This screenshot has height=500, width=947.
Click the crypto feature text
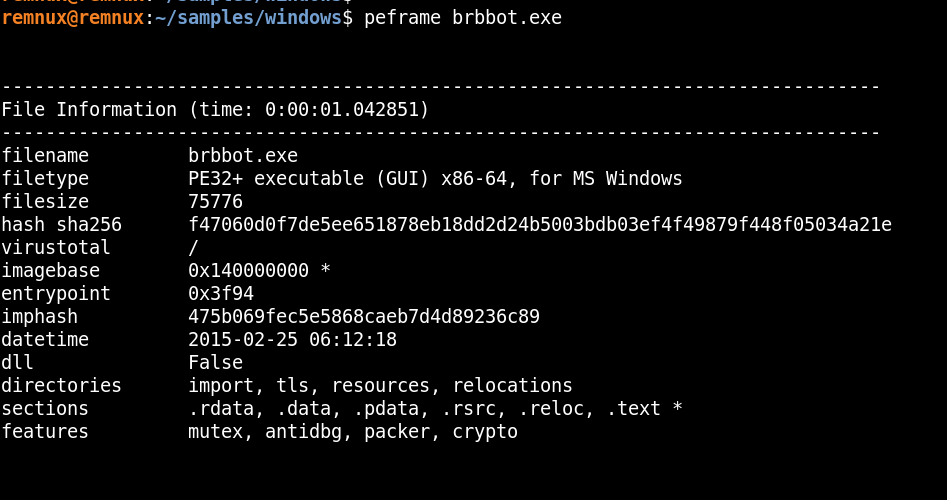coord(485,432)
